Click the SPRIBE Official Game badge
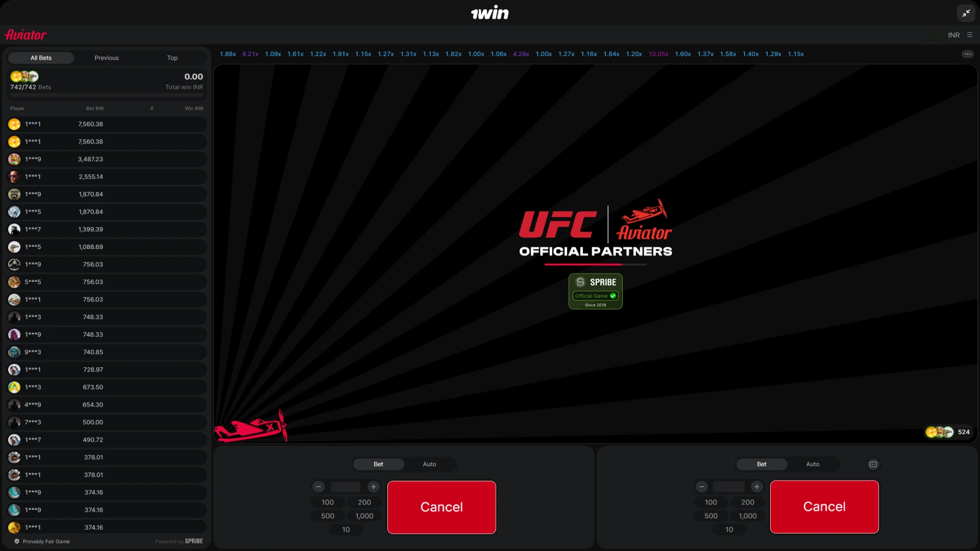This screenshot has width=980, height=551. [595, 291]
